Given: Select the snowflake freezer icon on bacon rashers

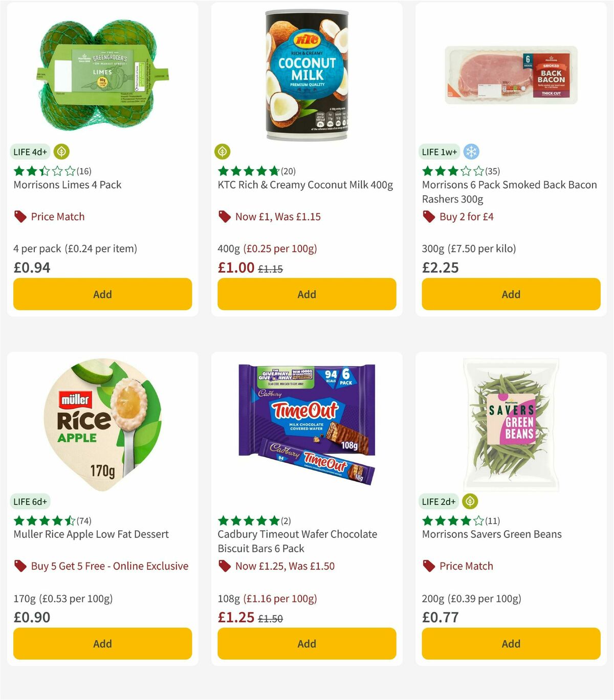Looking at the screenshot, I should coord(472,151).
